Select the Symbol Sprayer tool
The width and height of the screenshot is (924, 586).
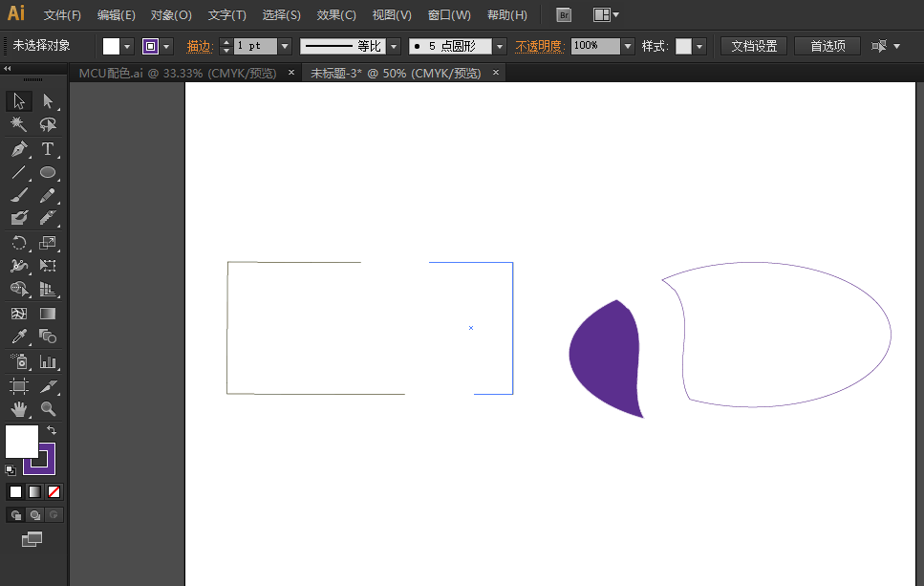click(x=19, y=361)
